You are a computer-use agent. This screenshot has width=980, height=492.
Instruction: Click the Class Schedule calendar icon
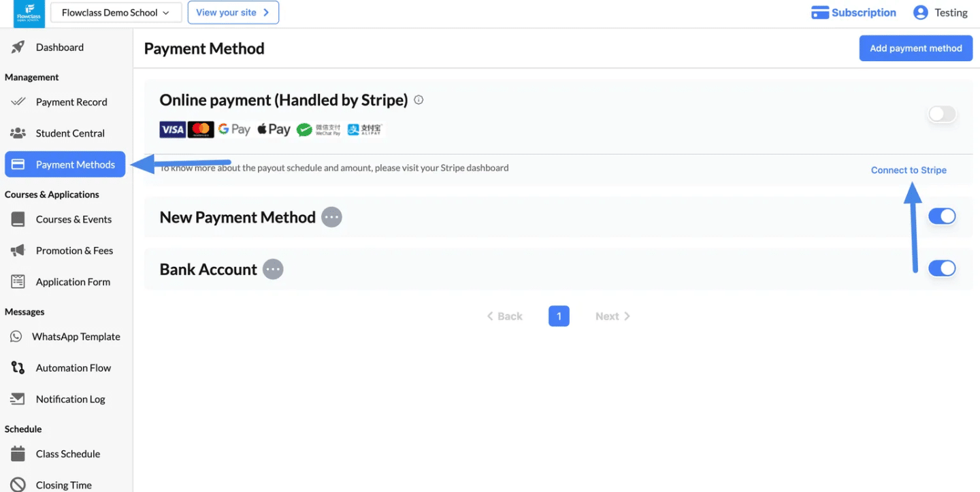(18, 454)
